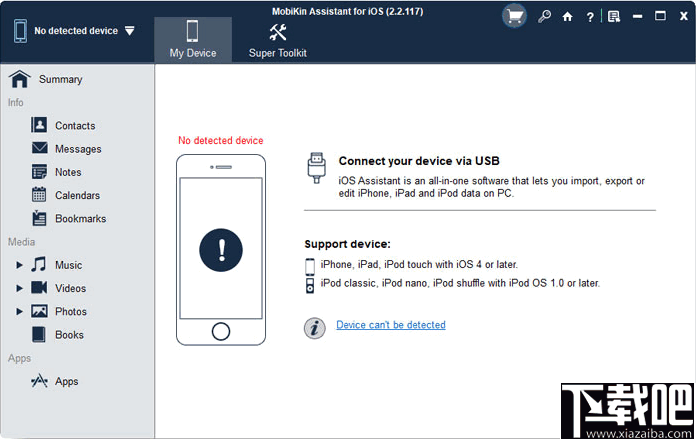The height and width of the screenshot is (439, 696).
Task: Maximize the MobiKin window
Action: [660, 16]
